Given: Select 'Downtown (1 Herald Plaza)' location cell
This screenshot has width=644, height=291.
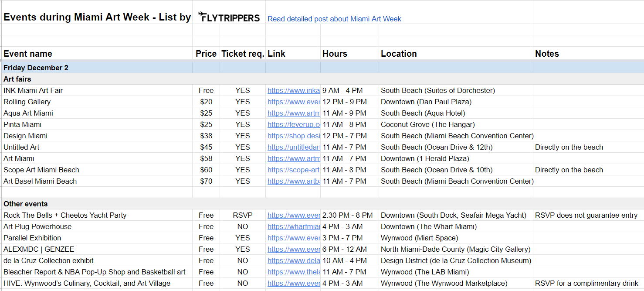Looking at the screenshot, I should pyautogui.click(x=456, y=158).
